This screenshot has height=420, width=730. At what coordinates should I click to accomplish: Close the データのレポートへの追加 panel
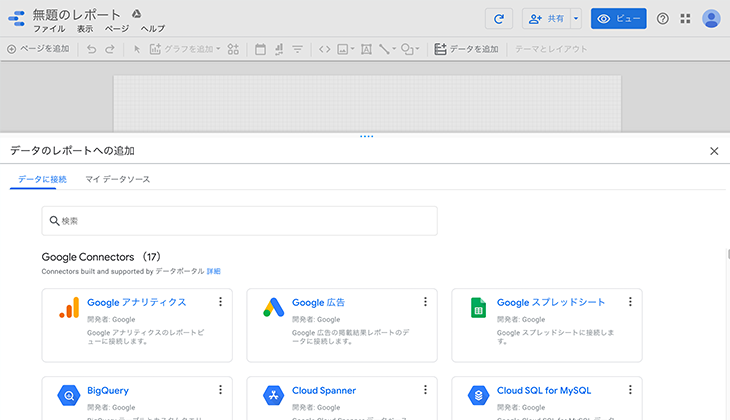714,151
